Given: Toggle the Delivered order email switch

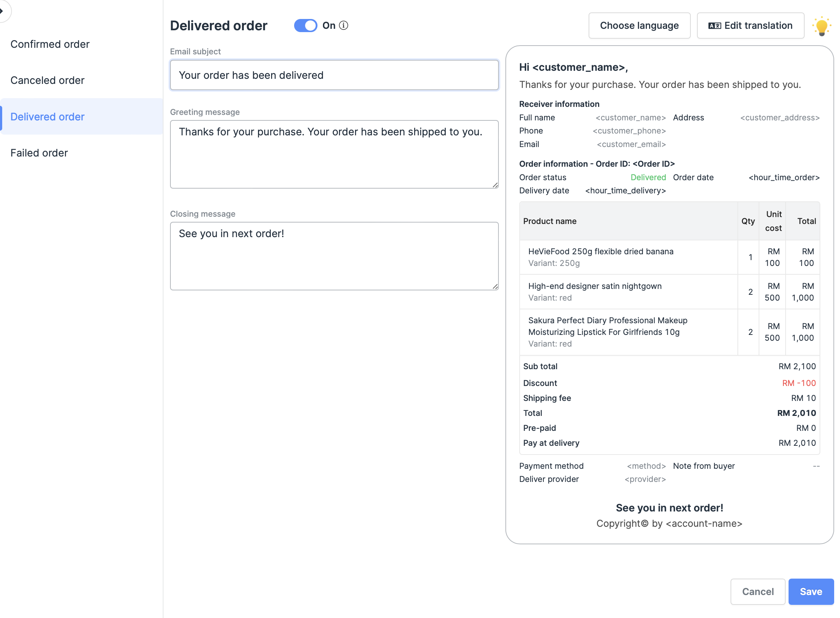Looking at the screenshot, I should pyautogui.click(x=305, y=26).
